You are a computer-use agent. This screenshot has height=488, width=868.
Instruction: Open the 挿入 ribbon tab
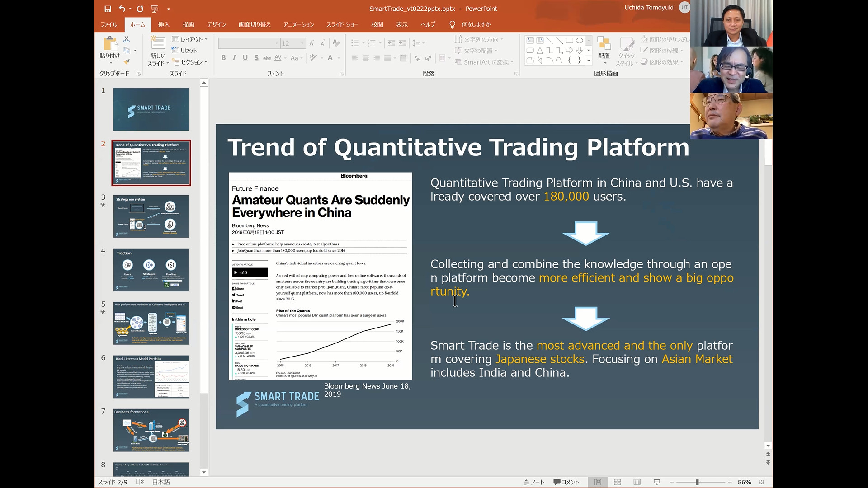164,24
